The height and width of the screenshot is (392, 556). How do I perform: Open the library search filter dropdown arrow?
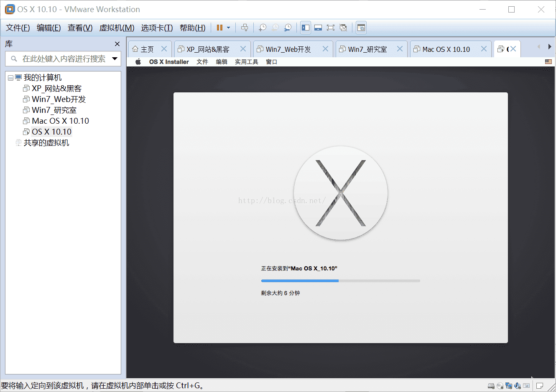(x=115, y=59)
